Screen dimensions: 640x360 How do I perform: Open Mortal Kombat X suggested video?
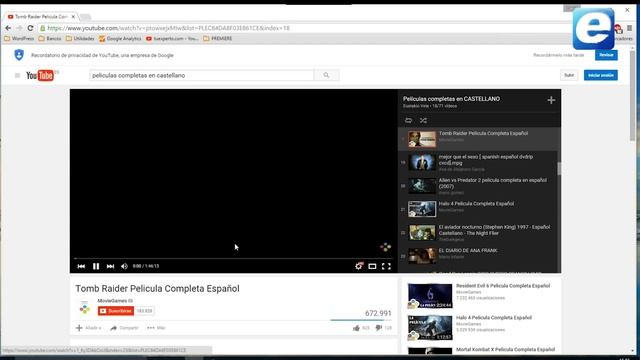[505, 349]
